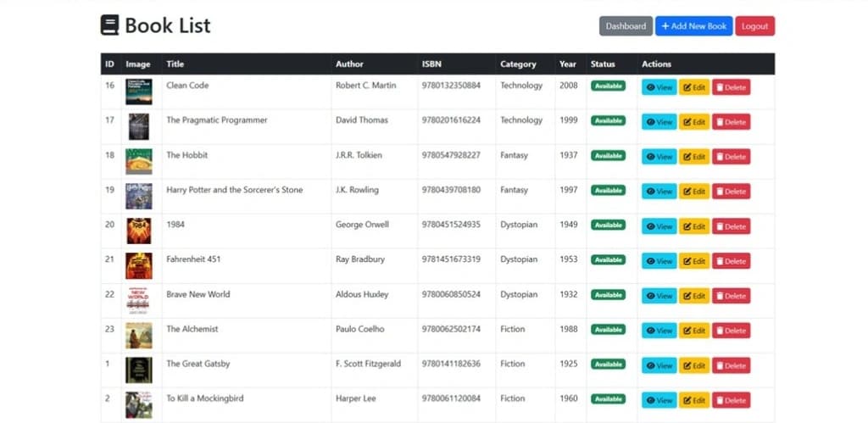Select author name George Orwell
The width and height of the screenshot is (868, 423).
pos(362,225)
